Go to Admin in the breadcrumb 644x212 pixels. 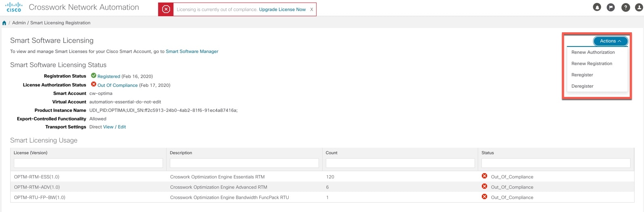click(19, 23)
